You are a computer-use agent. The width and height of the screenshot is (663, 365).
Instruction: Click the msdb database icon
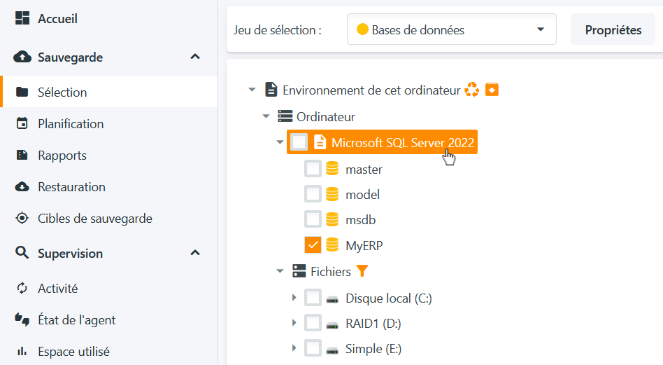(x=332, y=220)
